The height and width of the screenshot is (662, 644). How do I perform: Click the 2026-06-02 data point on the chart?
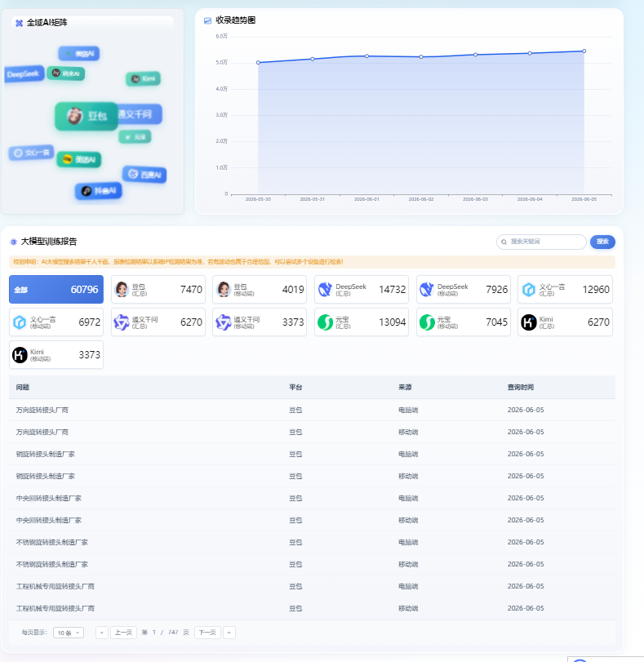421,56
